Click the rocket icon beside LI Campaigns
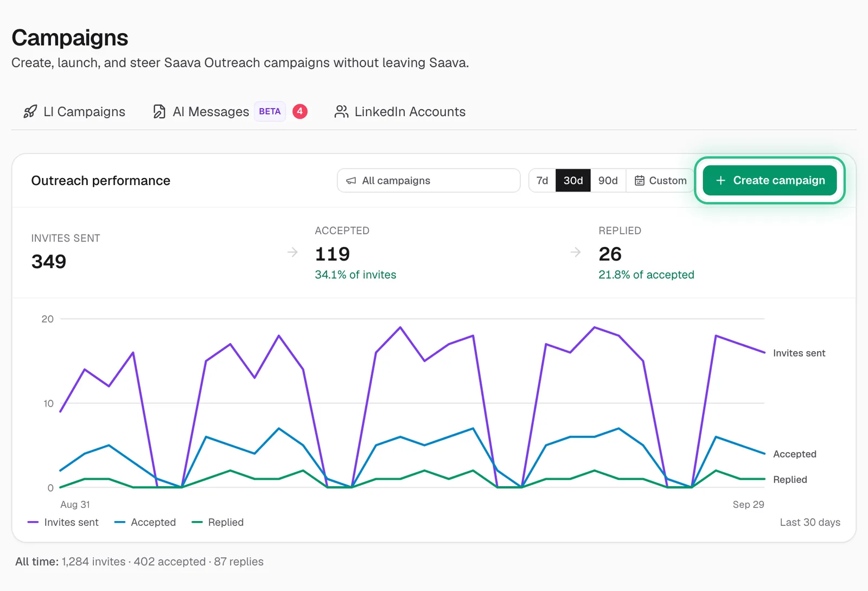868x591 pixels. coord(30,112)
